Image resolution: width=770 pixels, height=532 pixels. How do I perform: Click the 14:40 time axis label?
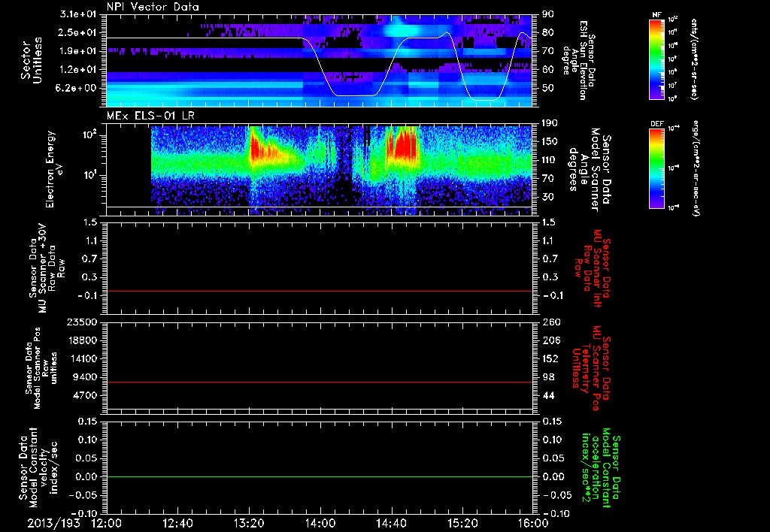(391, 523)
